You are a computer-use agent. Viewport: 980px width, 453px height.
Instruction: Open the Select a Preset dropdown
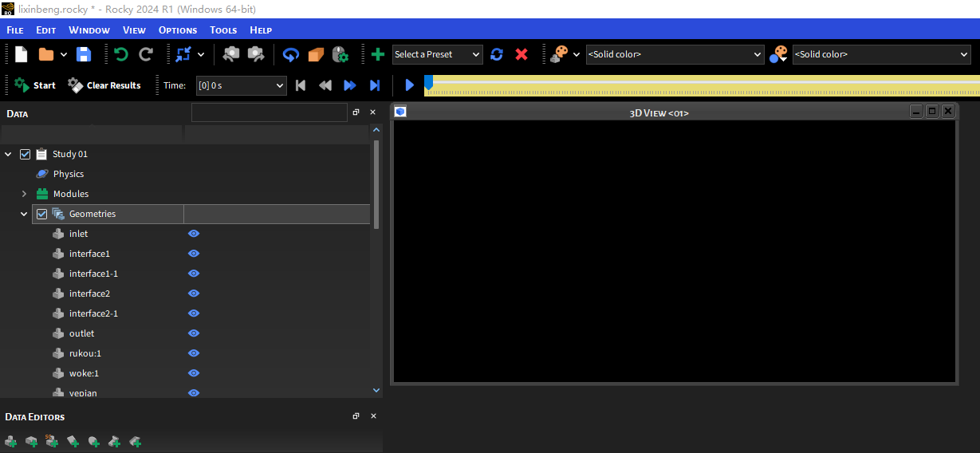click(438, 54)
